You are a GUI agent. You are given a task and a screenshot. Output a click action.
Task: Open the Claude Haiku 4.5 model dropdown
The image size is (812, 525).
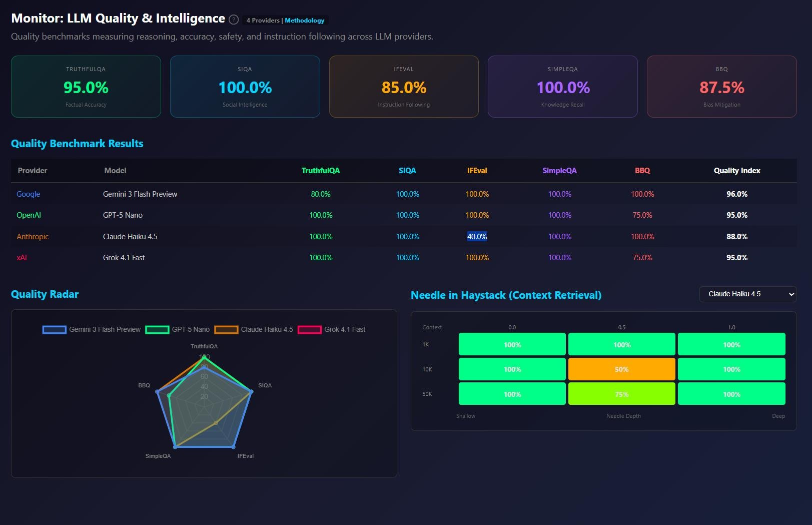(747, 294)
